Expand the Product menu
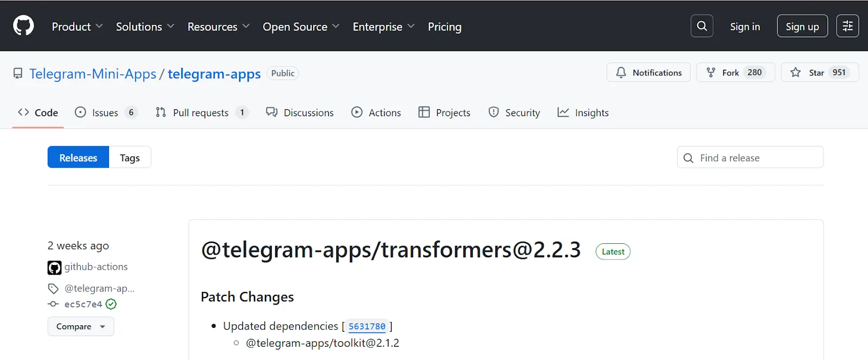Viewport: 868px width, 360px height. point(77,27)
